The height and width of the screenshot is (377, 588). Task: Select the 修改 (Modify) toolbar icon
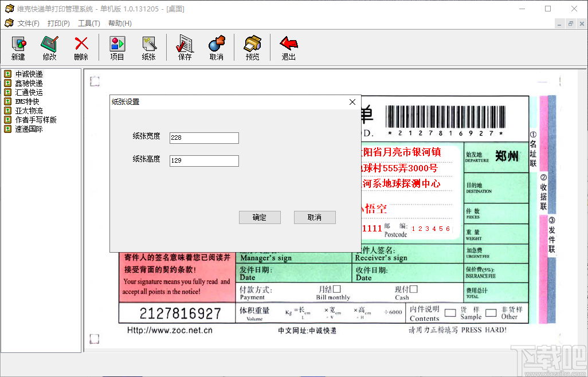click(x=49, y=47)
